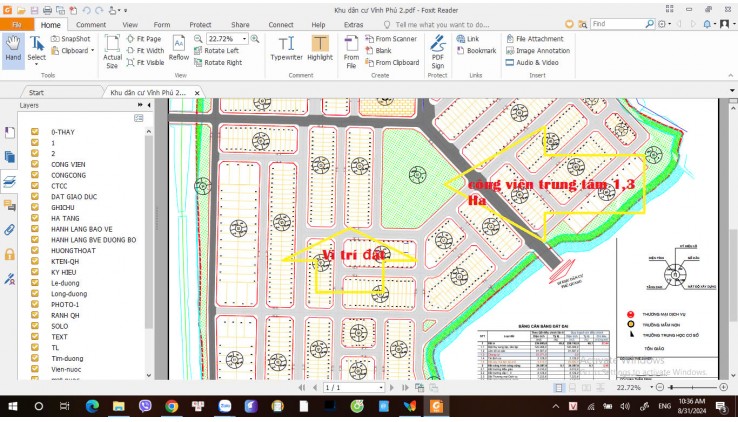Go to the first page
Image resolution: width=738 pixels, height=422 pixels.
click(x=302, y=388)
